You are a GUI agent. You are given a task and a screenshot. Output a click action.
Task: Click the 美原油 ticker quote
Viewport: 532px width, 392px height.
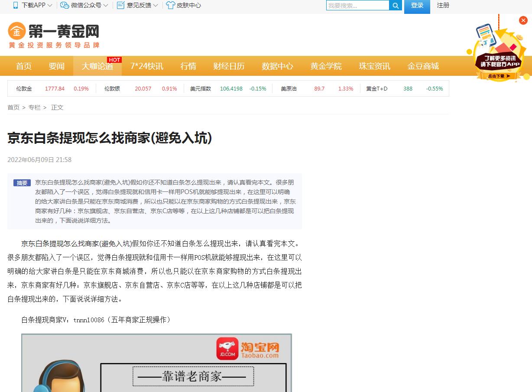(317, 88)
